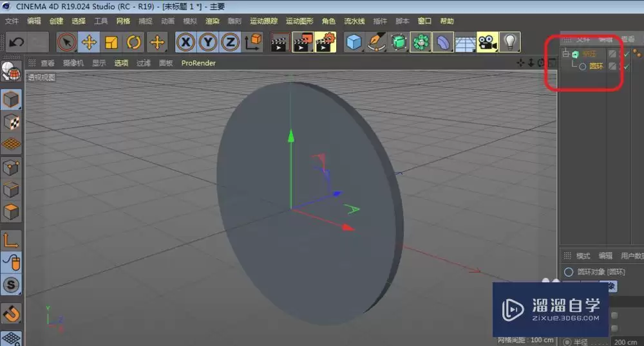
Task: Toggle visibility dots of 圆环 object
Action: coord(620,66)
